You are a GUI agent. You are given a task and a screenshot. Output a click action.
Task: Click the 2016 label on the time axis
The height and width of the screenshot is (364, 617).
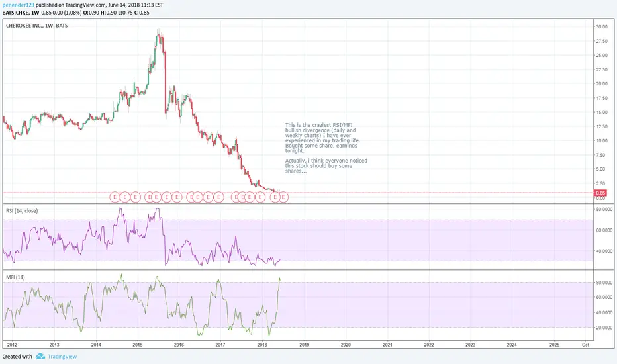tap(179, 345)
